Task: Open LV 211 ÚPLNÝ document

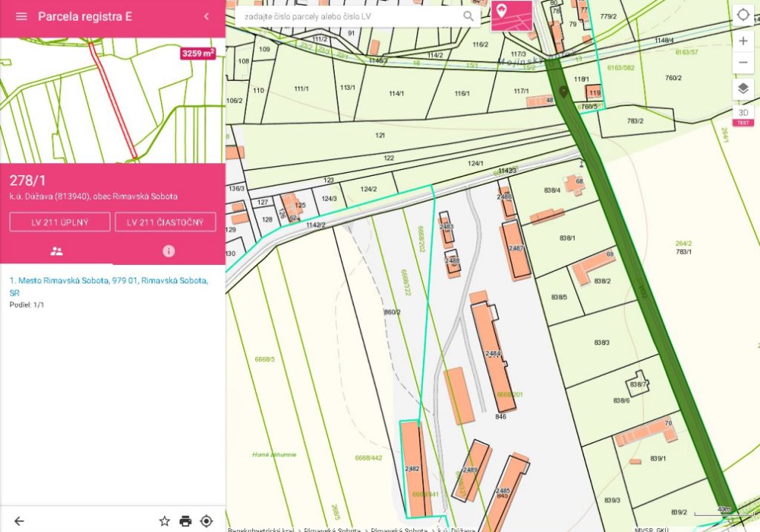Action: 60,222
